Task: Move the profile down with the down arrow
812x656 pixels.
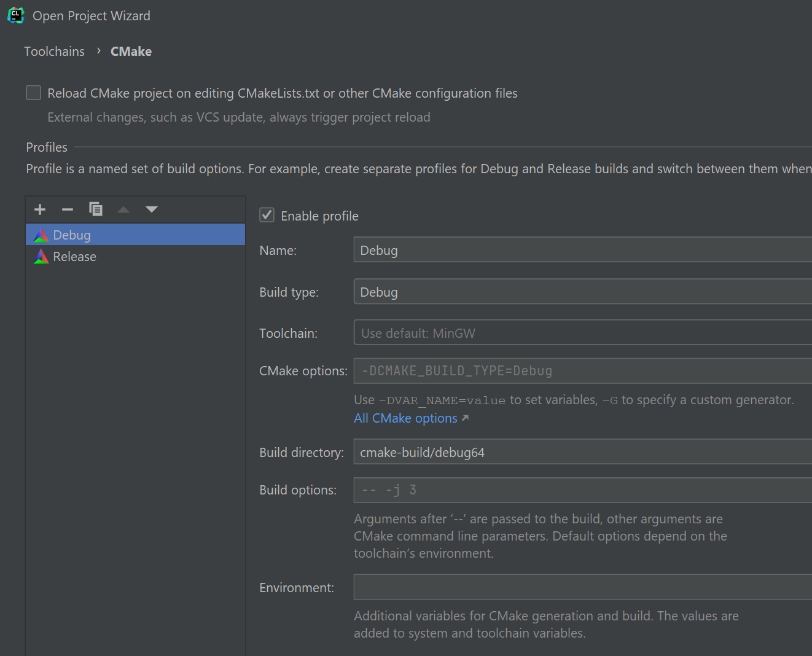Action: pos(152,209)
